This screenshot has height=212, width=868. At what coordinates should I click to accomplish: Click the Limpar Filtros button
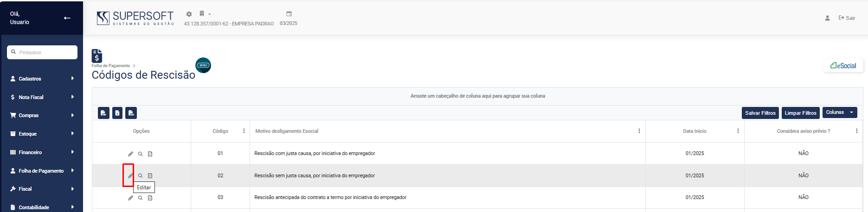point(800,113)
